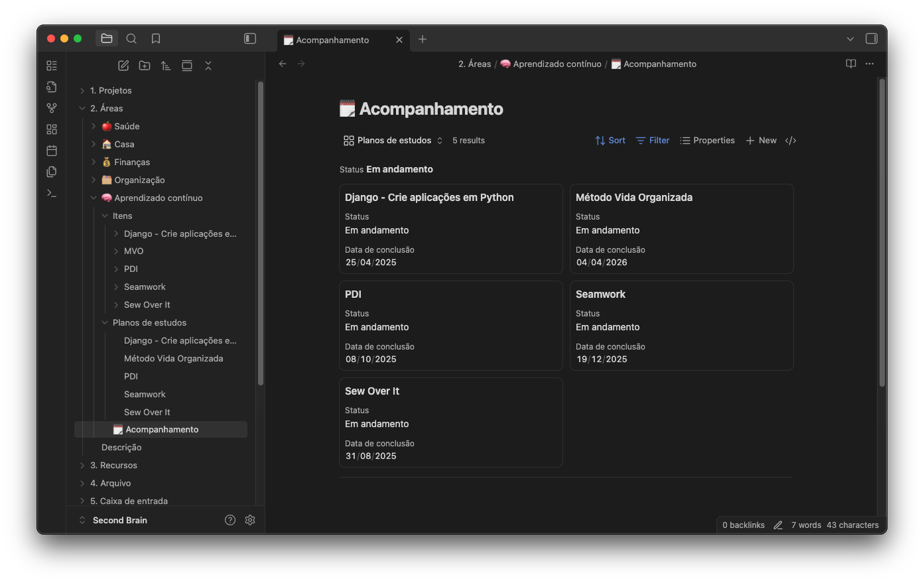Toggle the right sidebar panel
Viewport: 924px width, 583px height.
click(x=872, y=38)
